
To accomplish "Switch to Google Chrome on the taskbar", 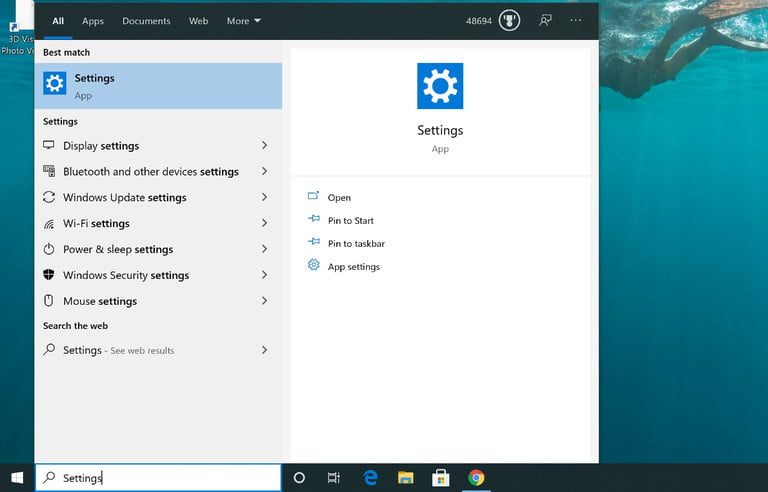I will pos(476,478).
